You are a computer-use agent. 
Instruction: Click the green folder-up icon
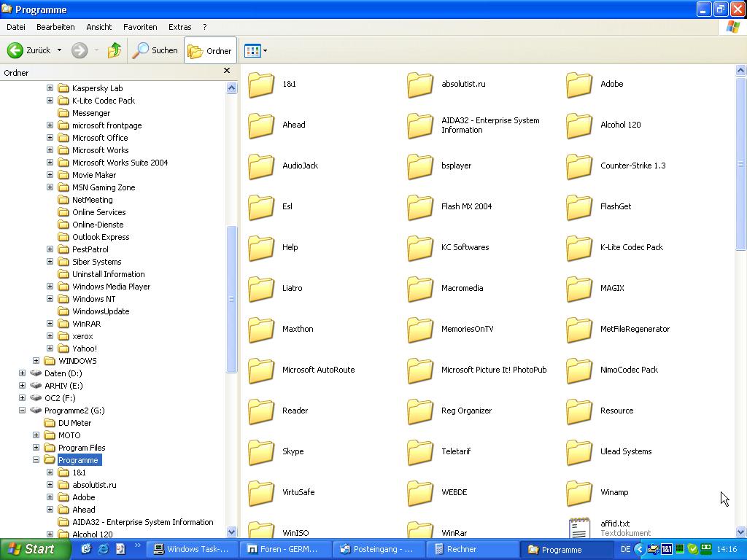pos(115,50)
